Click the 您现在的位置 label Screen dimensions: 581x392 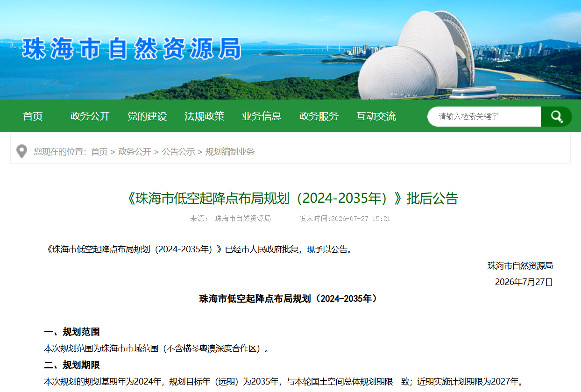[60, 152]
